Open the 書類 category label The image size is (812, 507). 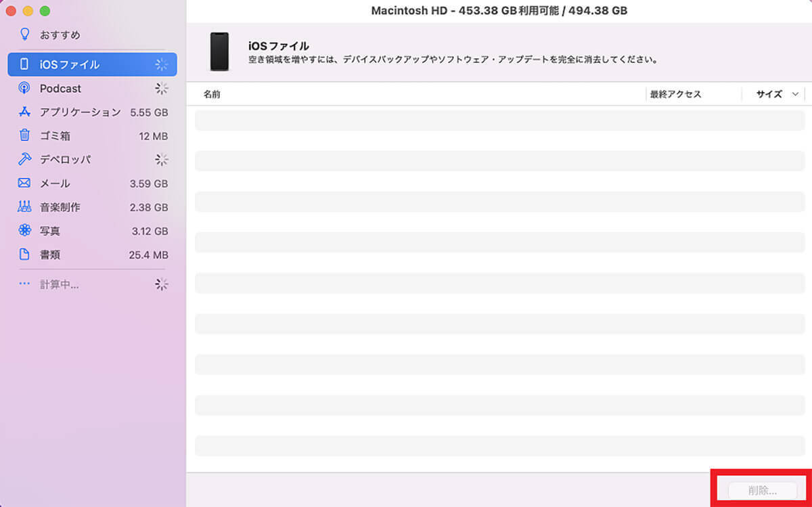coord(49,255)
